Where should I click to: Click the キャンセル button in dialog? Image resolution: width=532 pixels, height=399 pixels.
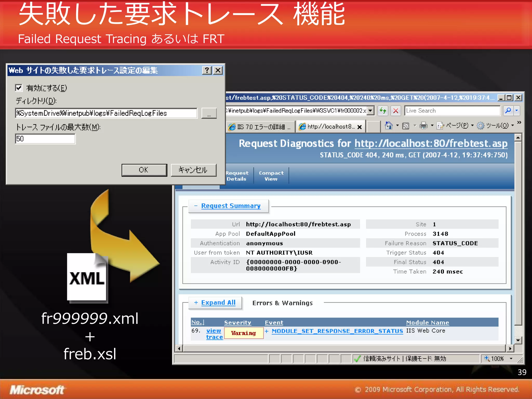(194, 170)
